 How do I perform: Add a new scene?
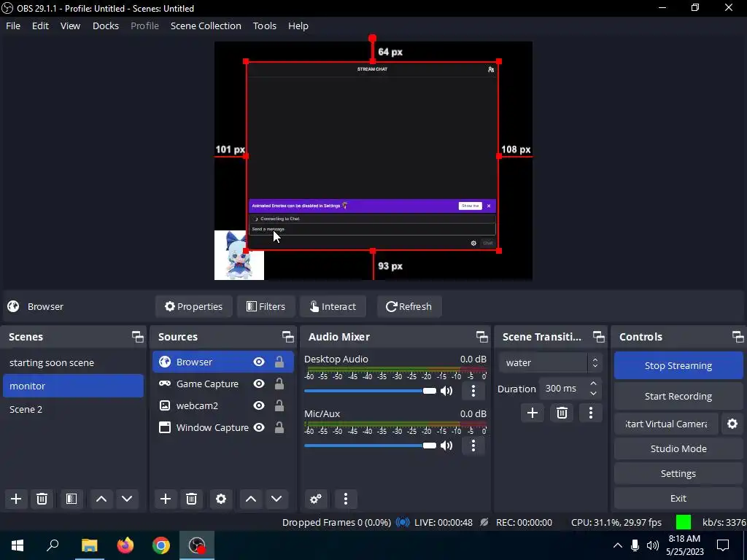[16, 499]
